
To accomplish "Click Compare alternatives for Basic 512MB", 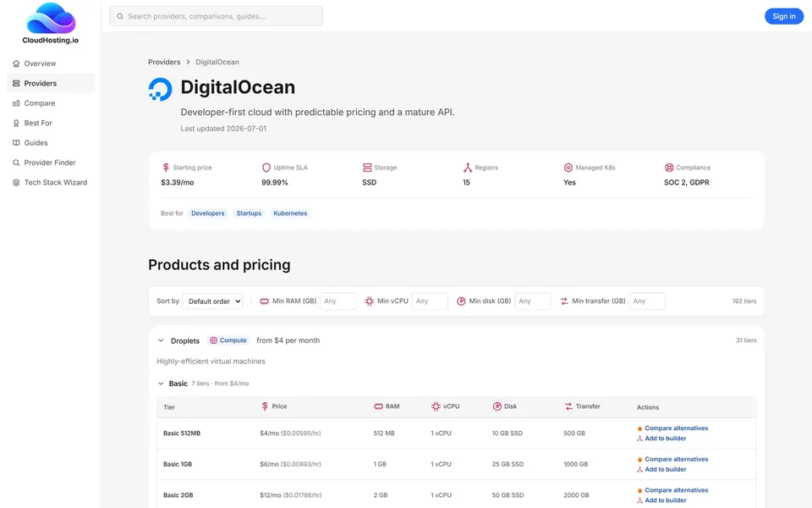I will pyautogui.click(x=672, y=428).
